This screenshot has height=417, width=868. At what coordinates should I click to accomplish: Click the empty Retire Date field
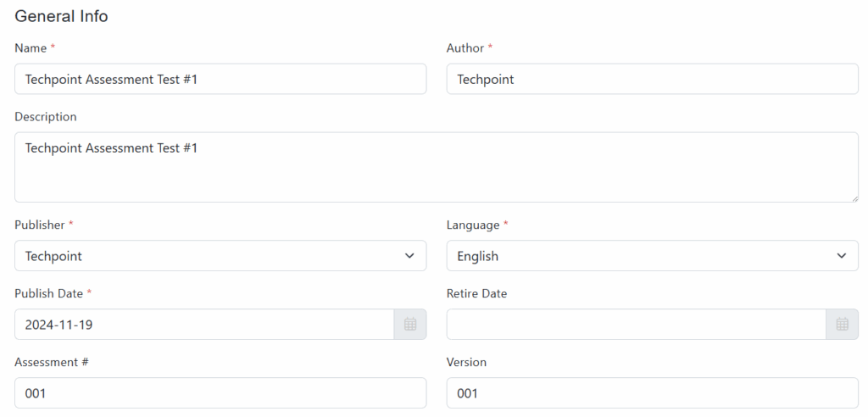(636, 325)
